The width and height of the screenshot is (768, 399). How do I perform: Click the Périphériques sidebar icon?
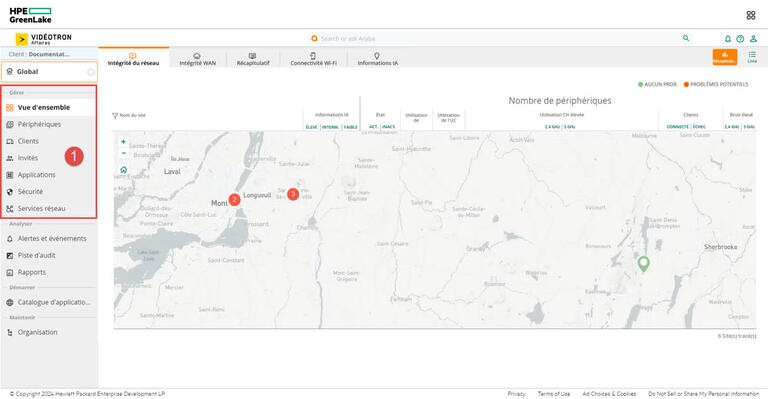point(9,124)
